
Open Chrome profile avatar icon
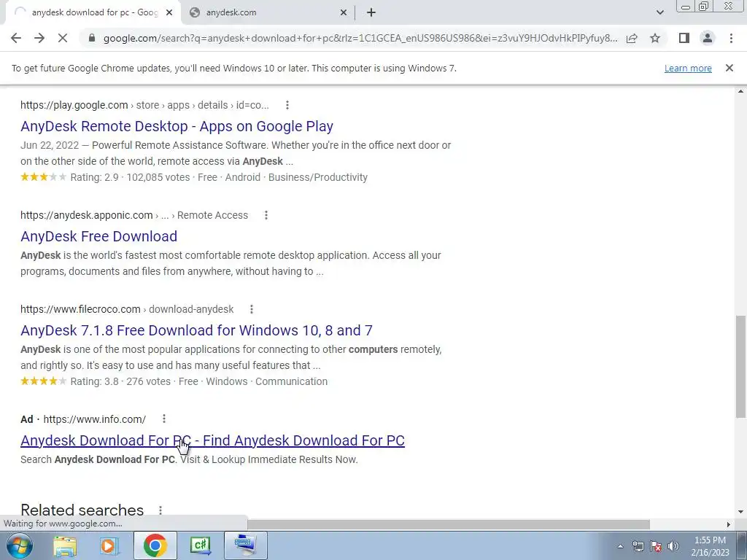click(708, 38)
